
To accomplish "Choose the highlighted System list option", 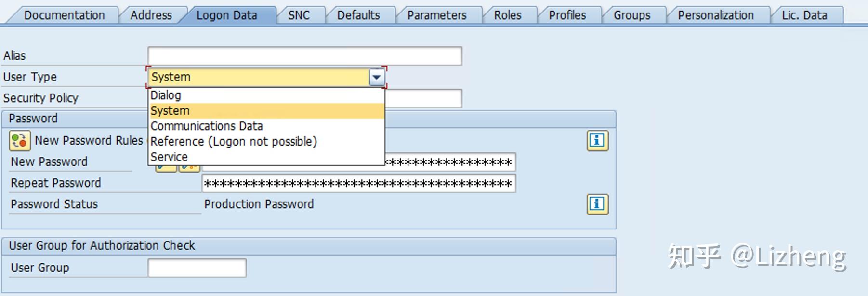I will click(x=170, y=111).
